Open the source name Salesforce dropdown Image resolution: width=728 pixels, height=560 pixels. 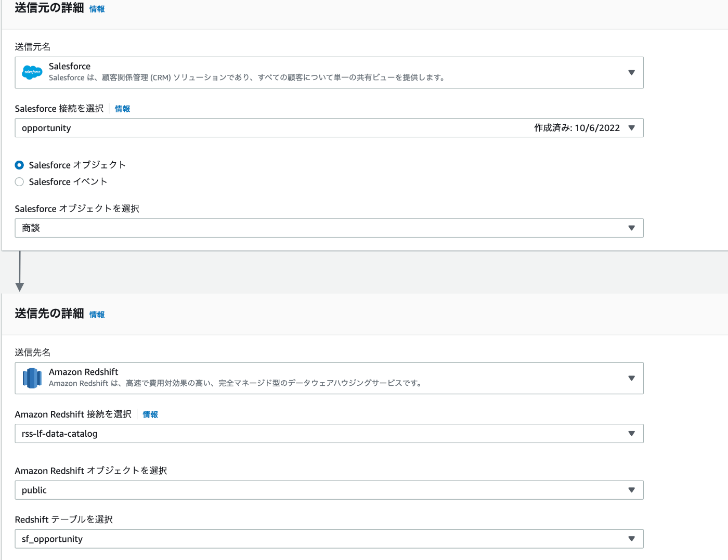tap(329, 72)
